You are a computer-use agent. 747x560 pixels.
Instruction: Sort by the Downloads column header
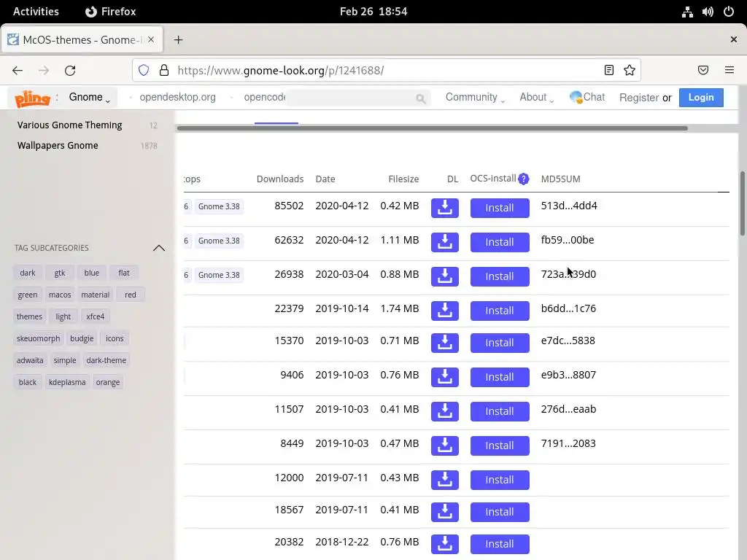(x=279, y=179)
